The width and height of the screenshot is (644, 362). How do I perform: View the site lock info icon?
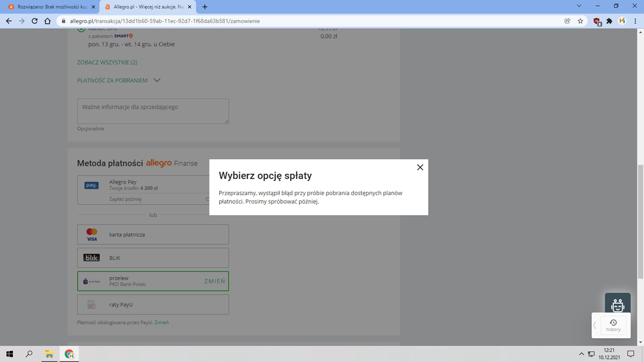(63, 21)
